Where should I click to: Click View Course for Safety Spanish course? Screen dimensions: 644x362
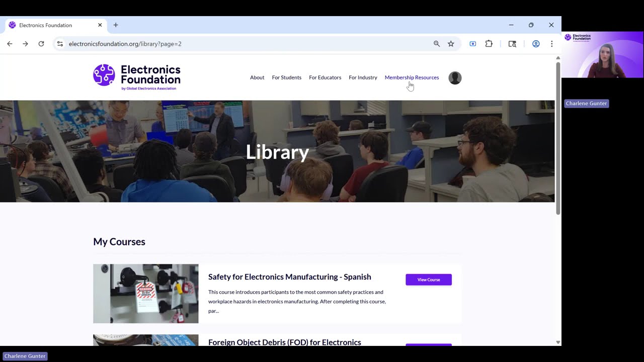coord(429,280)
